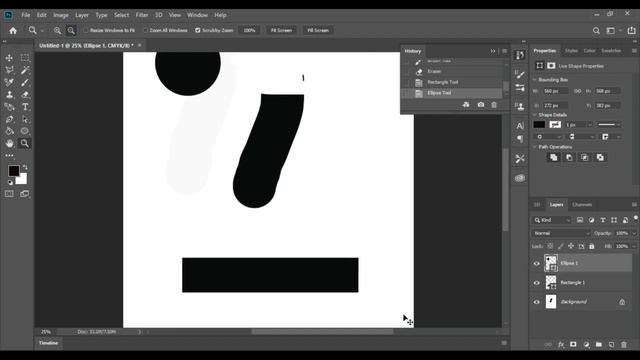Collapse the Shape Details section

534,115
